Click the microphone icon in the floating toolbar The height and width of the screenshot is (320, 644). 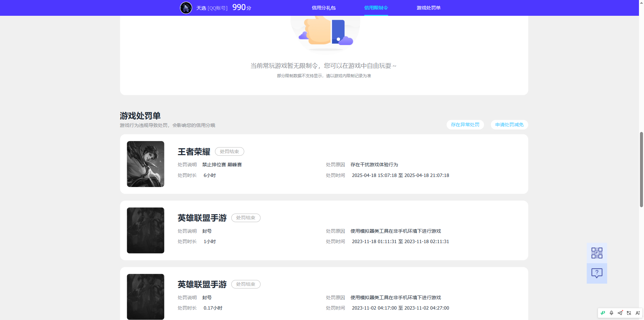(x=611, y=313)
